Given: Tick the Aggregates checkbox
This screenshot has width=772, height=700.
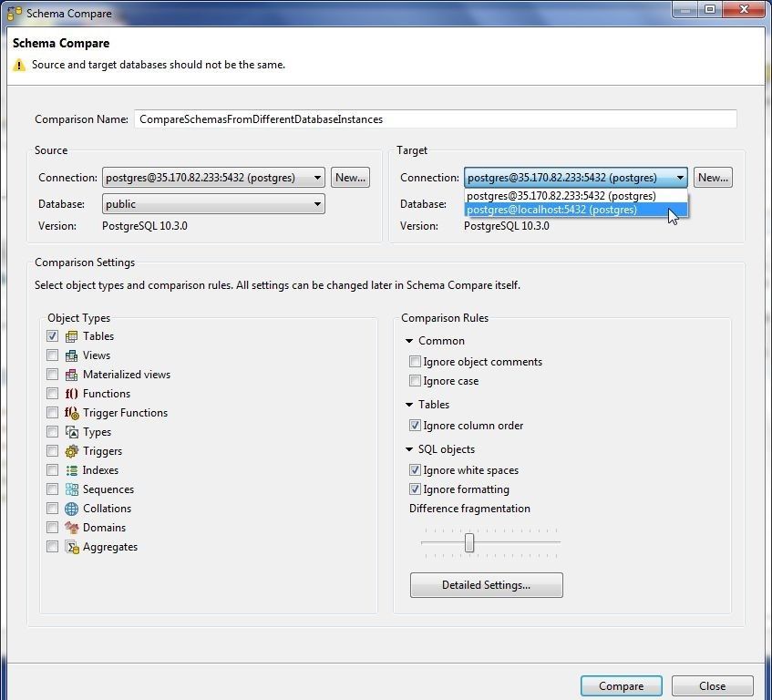Looking at the screenshot, I should click(52, 547).
